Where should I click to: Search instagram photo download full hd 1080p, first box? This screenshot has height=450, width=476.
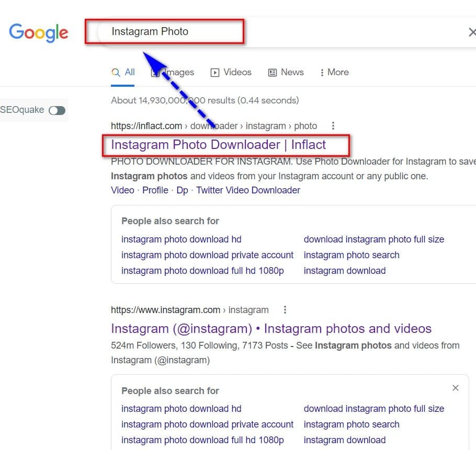click(x=202, y=271)
